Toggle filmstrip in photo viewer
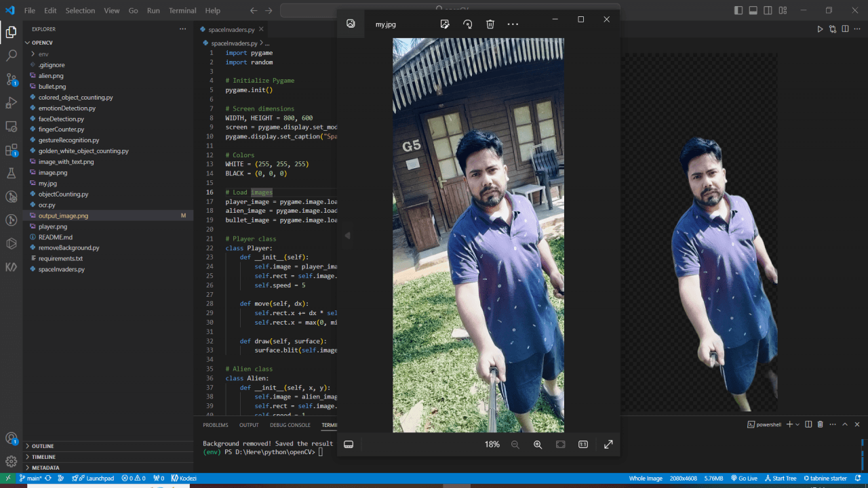 pyautogui.click(x=349, y=445)
